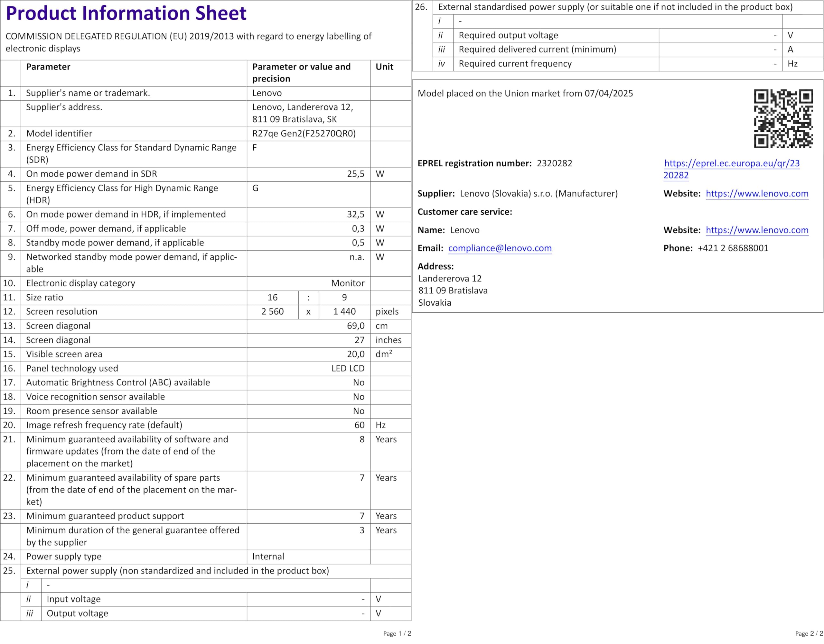
Task: Click the phone number +421 2 68688001
Action: pos(733,248)
